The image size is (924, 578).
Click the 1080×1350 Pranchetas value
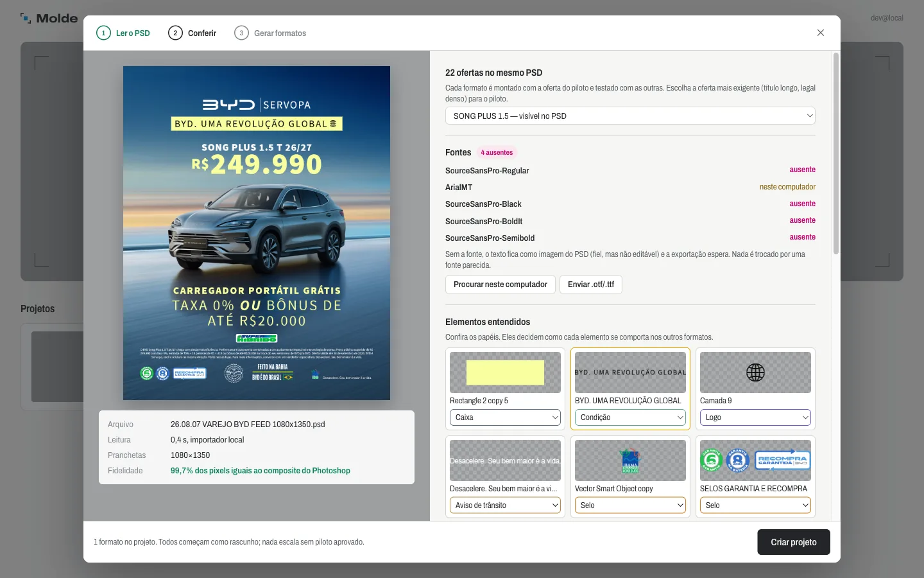coord(190,455)
